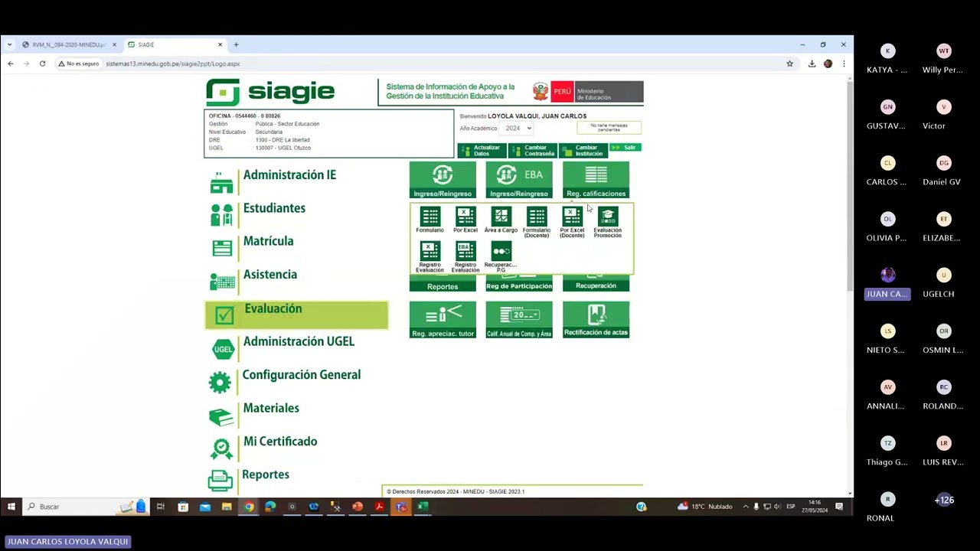This screenshot has width=980, height=551.
Task: Reload the page in Chrome
Action: [42, 64]
